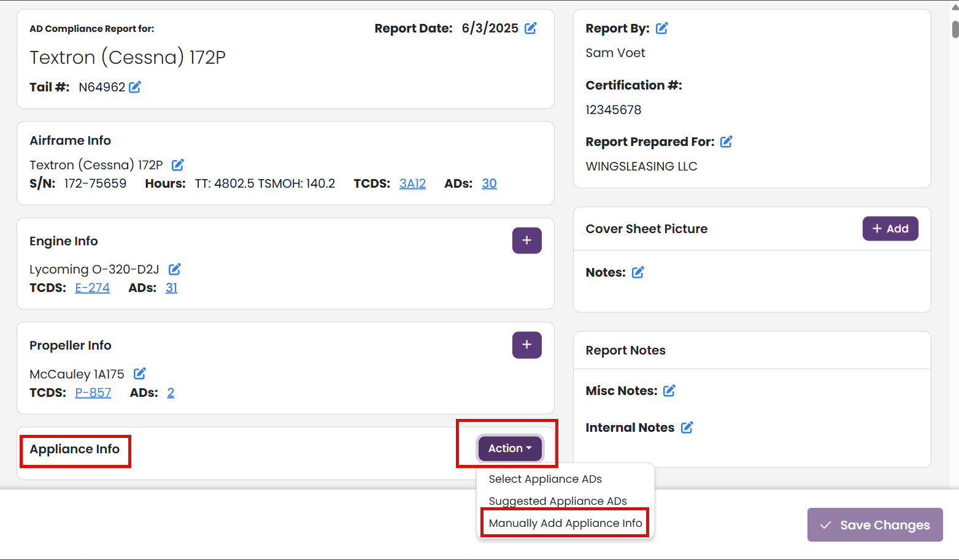
Task: Edit the Lycoming O-320-D2J engine icon
Action: (x=175, y=269)
